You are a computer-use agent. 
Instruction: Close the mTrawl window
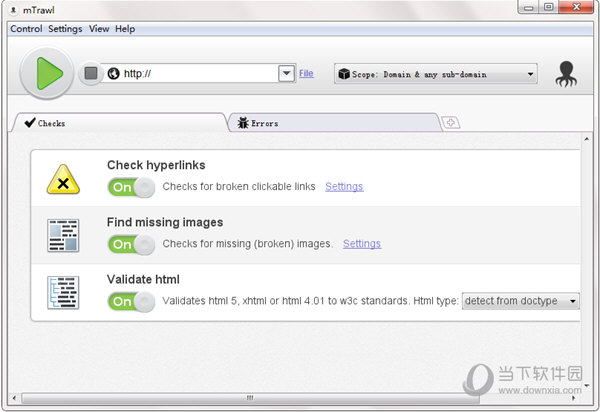click(x=576, y=7)
